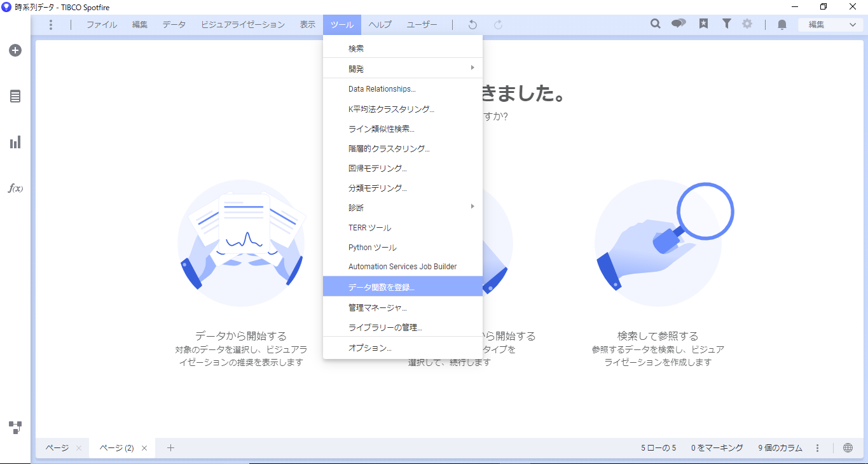
Task: Open the 編集 mode dropdown
Action: coord(831,25)
